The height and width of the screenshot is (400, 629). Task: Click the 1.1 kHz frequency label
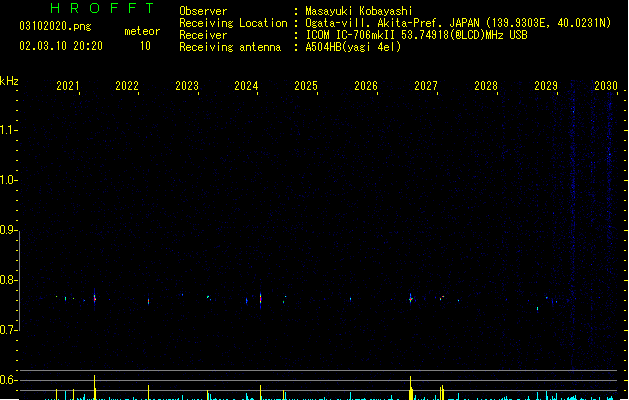(8, 130)
